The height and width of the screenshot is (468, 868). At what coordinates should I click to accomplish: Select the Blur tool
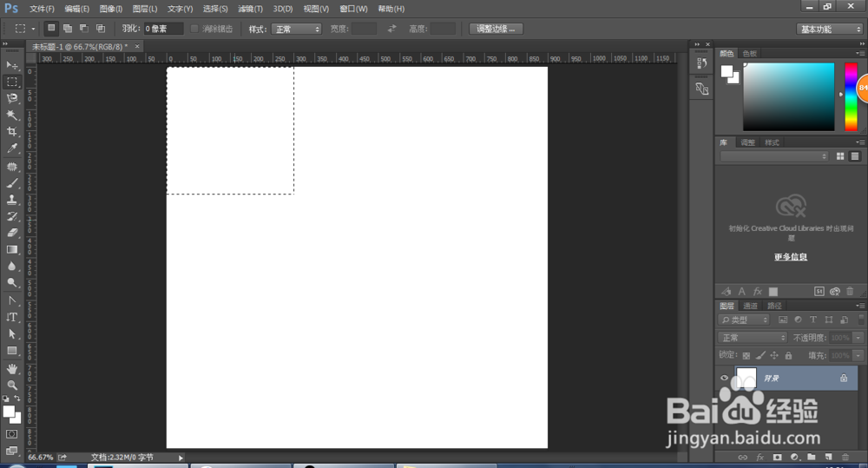(12, 267)
